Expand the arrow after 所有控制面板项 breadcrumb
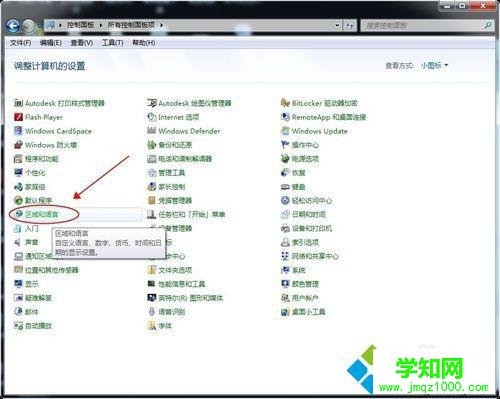500x399 pixels. 161,25
